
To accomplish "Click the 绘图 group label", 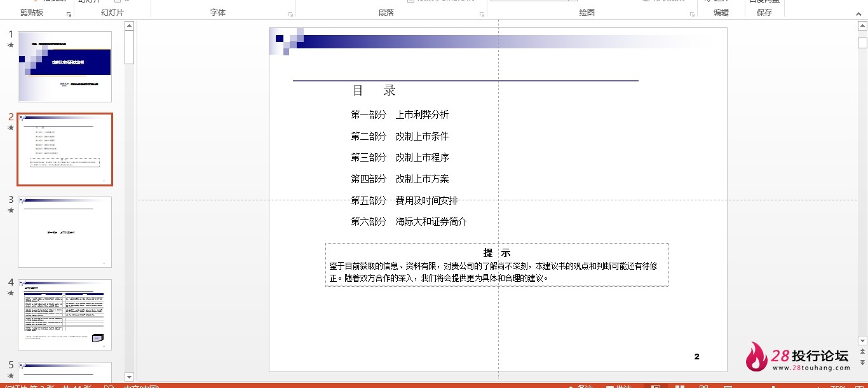I will click(x=587, y=13).
